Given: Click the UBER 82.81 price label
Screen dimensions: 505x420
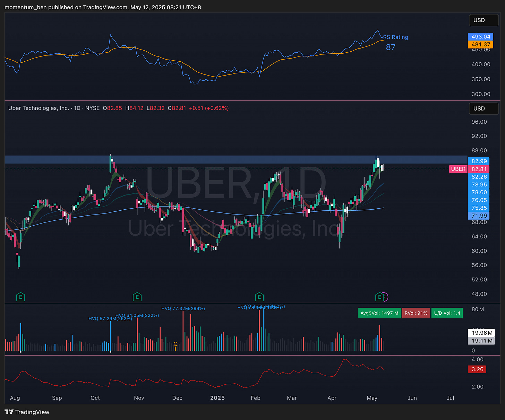Looking at the screenshot, I should point(470,169).
